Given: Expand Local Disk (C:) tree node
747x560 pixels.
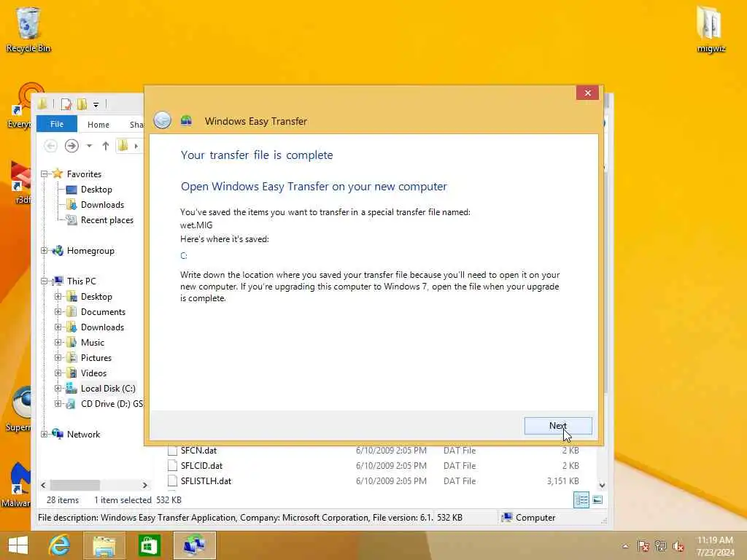Looking at the screenshot, I should click(x=58, y=388).
